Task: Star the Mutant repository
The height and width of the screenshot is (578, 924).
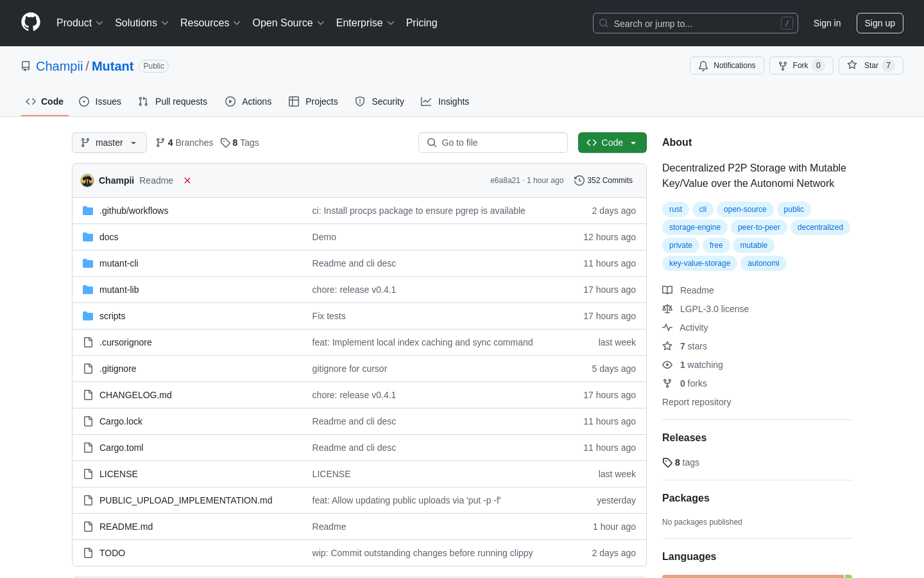Action: 871,66
